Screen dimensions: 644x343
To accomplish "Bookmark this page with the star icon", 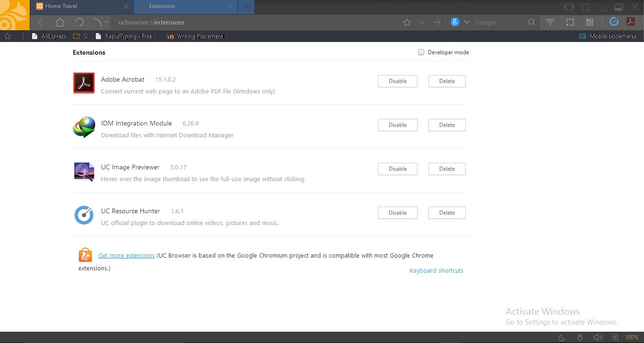I will click(407, 22).
